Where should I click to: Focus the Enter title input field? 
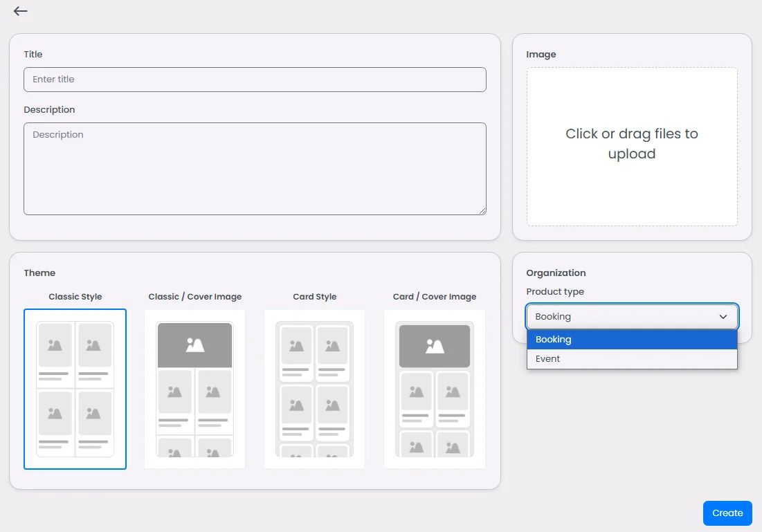click(255, 80)
